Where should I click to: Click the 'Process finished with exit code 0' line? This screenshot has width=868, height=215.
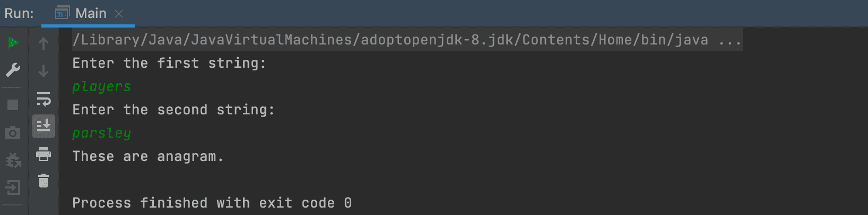(212, 203)
